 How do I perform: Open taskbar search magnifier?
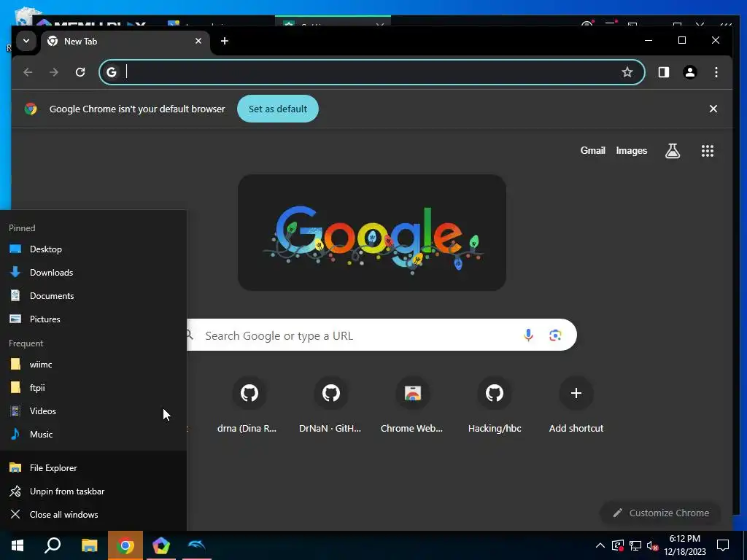pos(53,545)
